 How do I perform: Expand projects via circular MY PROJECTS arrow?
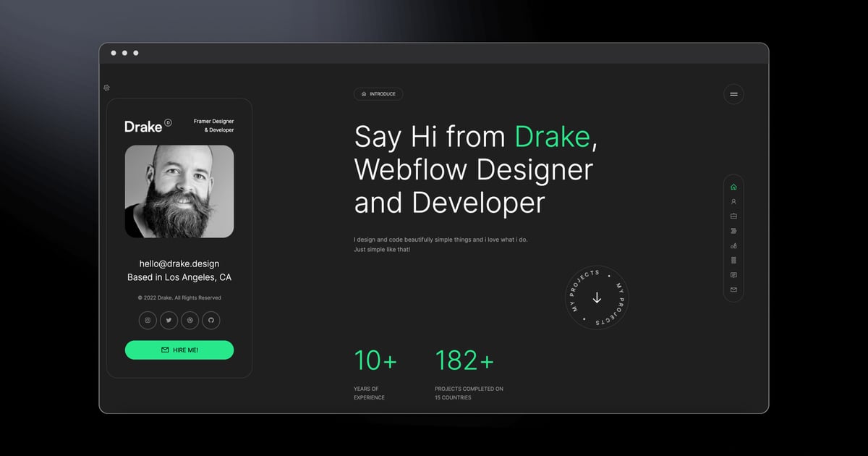click(x=597, y=297)
